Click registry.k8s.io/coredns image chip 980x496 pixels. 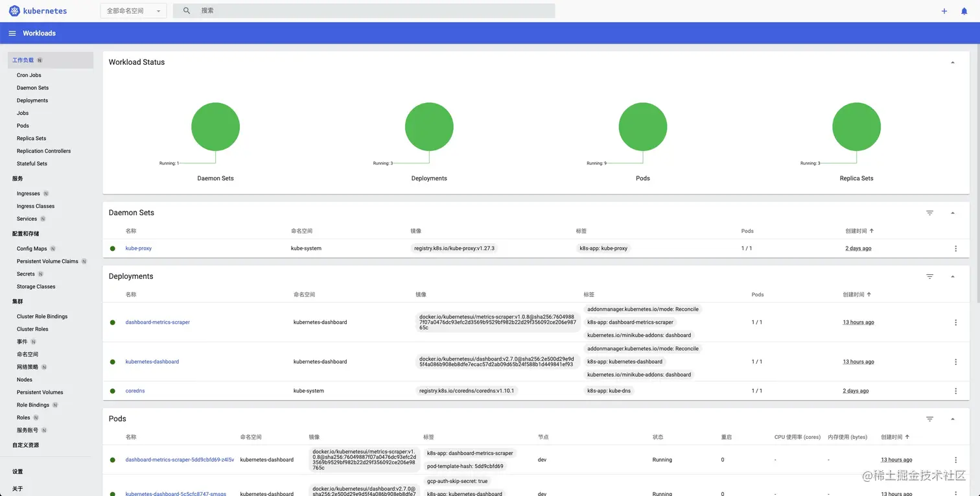(467, 391)
